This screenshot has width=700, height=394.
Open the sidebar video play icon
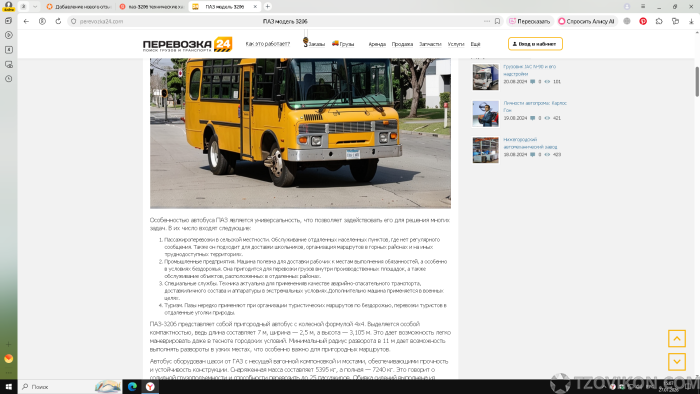click(x=8, y=35)
